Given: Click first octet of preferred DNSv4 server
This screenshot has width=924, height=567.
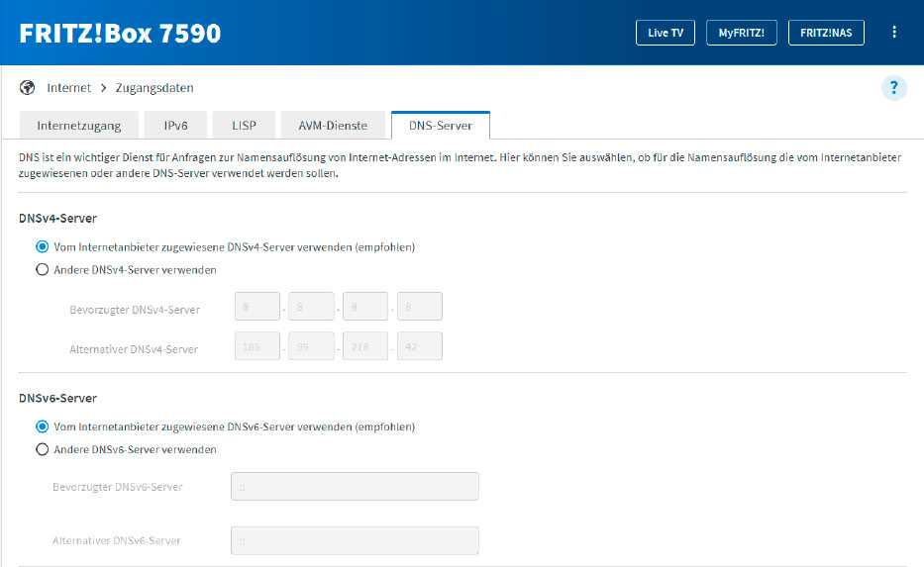Looking at the screenshot, I should click(x=257, y=306).
